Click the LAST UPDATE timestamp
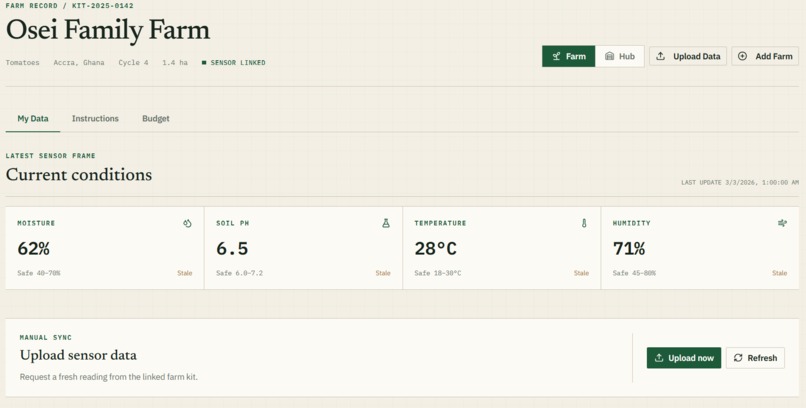 coord(740,182)
